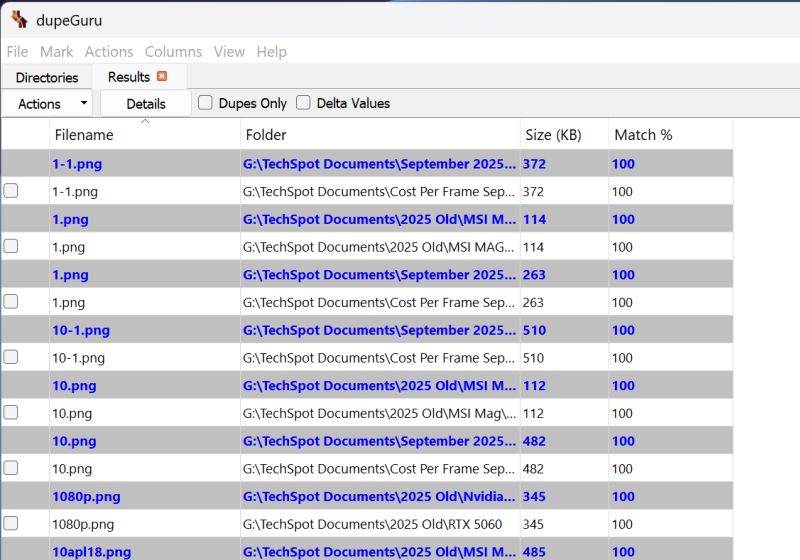Screen dimensions: 800x560
Task: Enable the Dupes Only checkbox
Action: (205, 103)
